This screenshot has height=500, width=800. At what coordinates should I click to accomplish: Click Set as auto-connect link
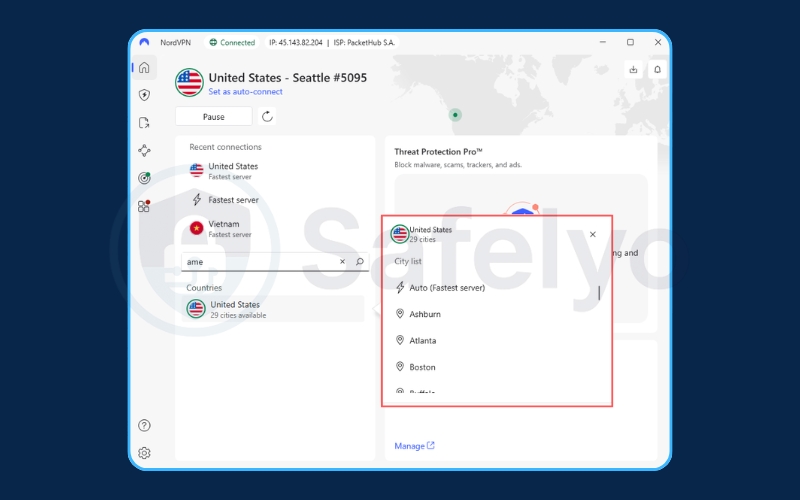click(x=245, y=92)
